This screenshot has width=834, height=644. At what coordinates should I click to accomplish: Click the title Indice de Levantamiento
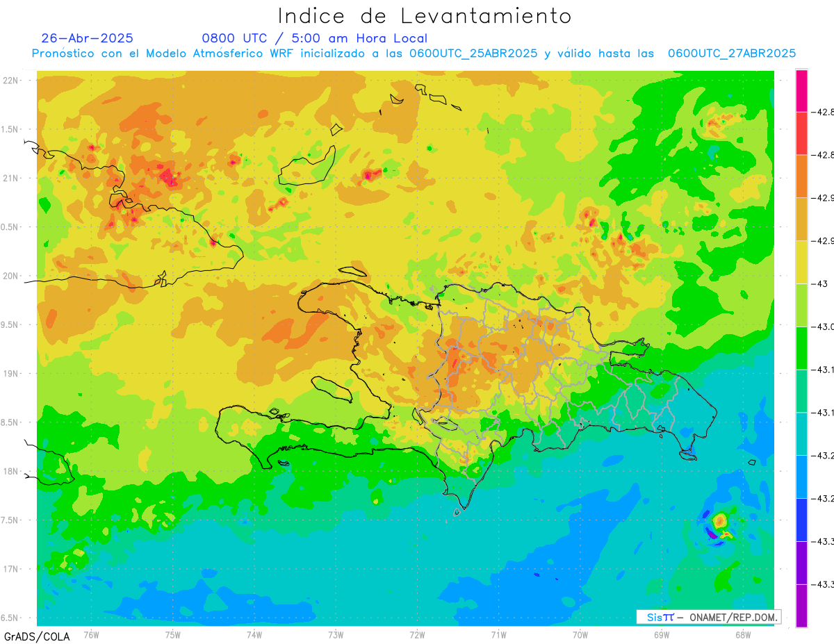(x=425, y=16)
